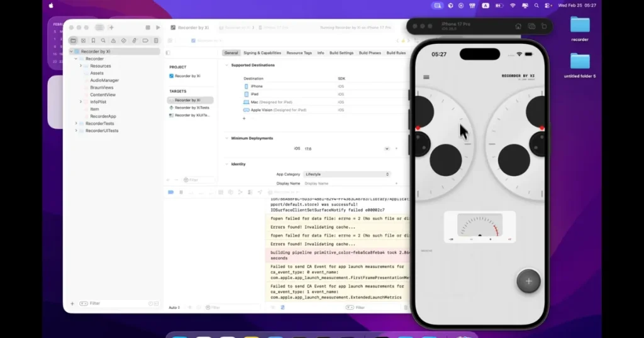Switch to Build Rules tab
Image resolution: width=644 pixels, height=338 pixels.
tap(396, 53)
